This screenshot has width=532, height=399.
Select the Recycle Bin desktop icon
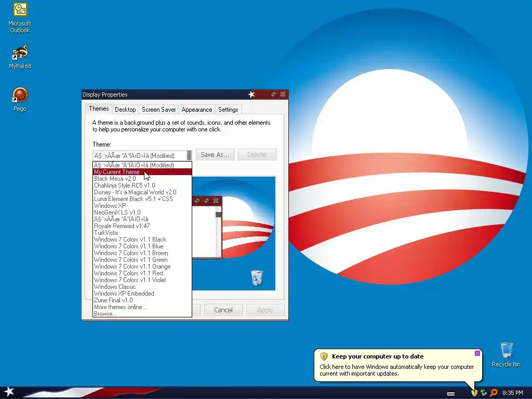click(x=506, y=354)
